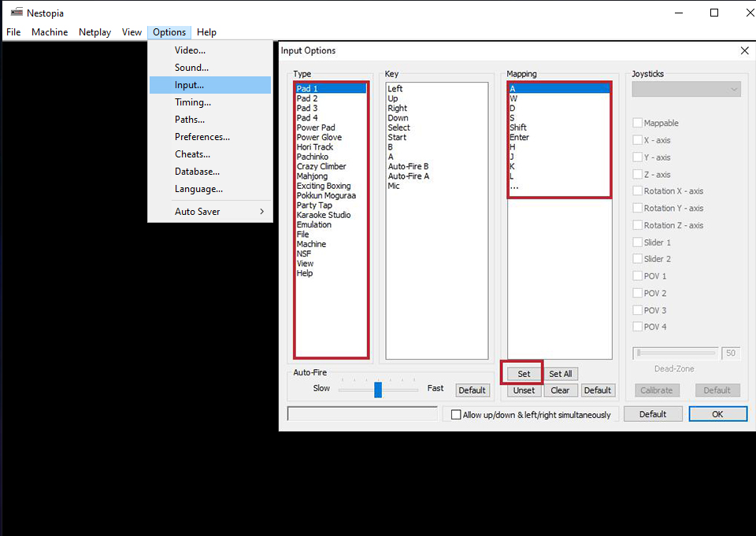Screen dimensions: 756x536
Task: Click the Auto-Fire speed slider handle
Action: tap(378, 390)
